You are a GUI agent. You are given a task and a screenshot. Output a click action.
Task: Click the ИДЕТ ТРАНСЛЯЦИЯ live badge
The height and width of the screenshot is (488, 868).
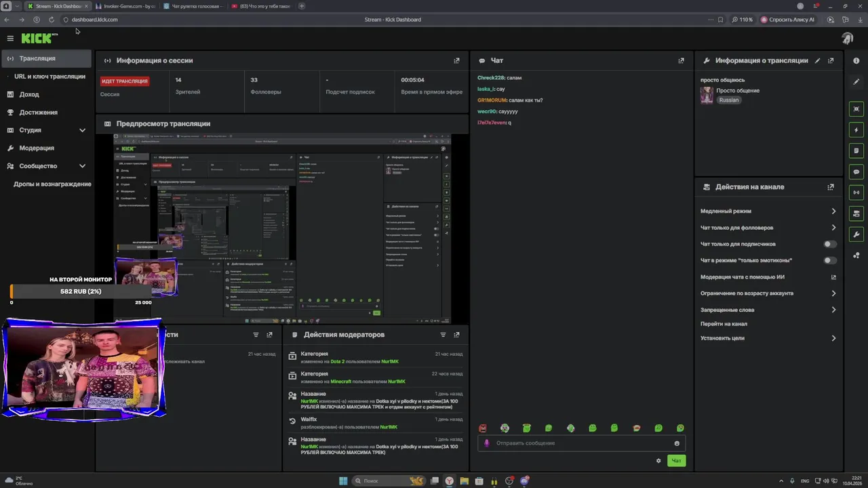[x=125, y=81]
